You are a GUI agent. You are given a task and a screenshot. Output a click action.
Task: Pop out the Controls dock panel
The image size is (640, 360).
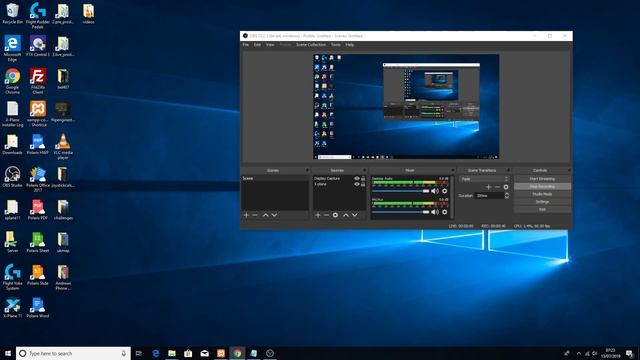[569, 170]
